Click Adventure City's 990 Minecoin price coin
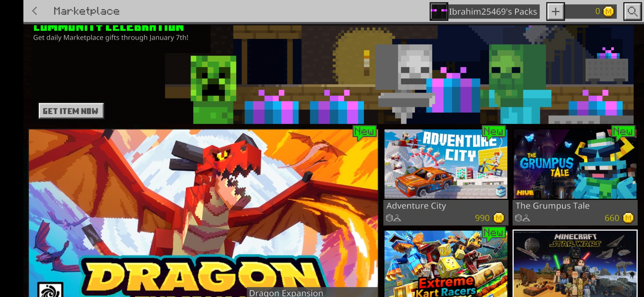The height and width of the screenshot is (297, 644). [x=498, y=218]
